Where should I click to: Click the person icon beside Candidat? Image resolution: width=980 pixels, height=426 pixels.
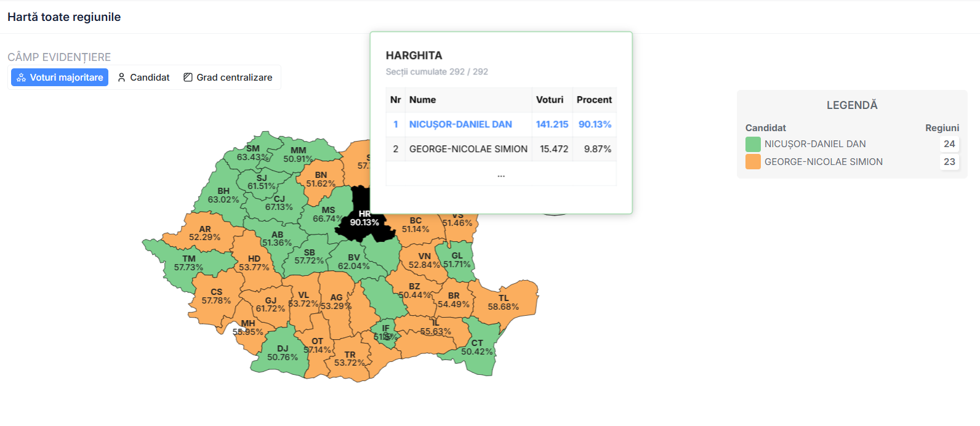click(x=121, y=78)
